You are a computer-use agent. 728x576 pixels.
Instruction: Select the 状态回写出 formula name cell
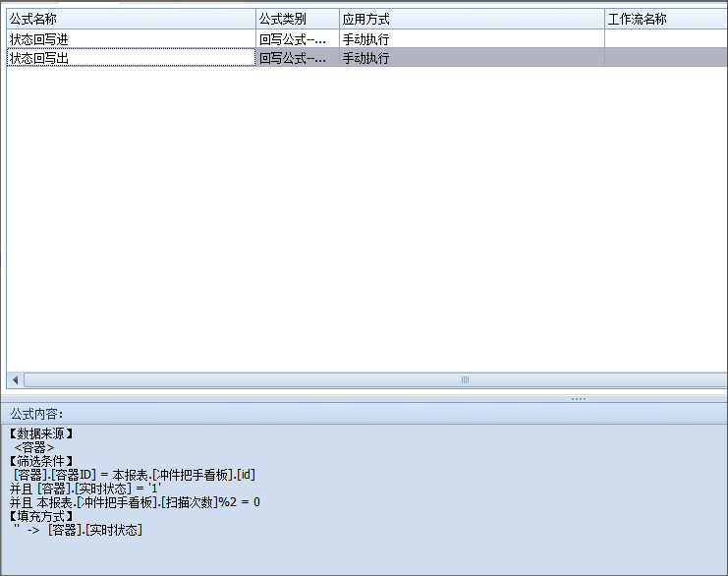click(131, 58)
